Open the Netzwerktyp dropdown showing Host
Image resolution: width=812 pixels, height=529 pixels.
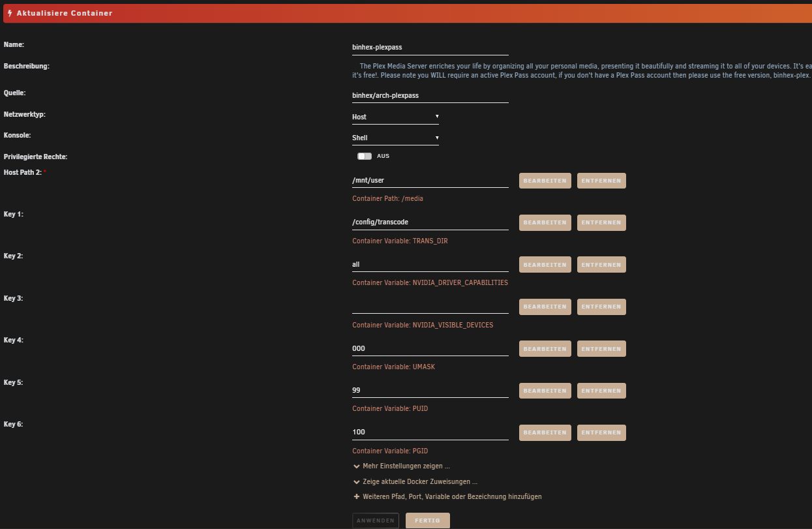(x=395, y=117)
